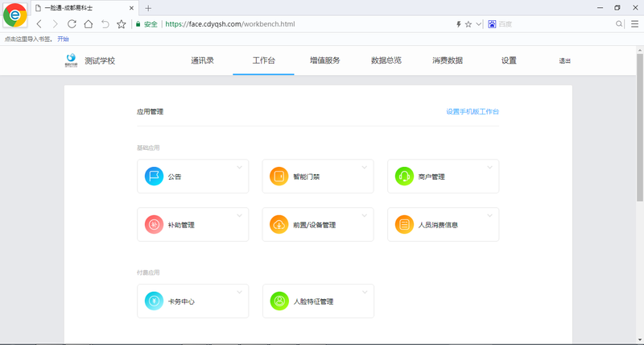
Task: Switch to the 通讯录 tab
Action: [202, 60]
